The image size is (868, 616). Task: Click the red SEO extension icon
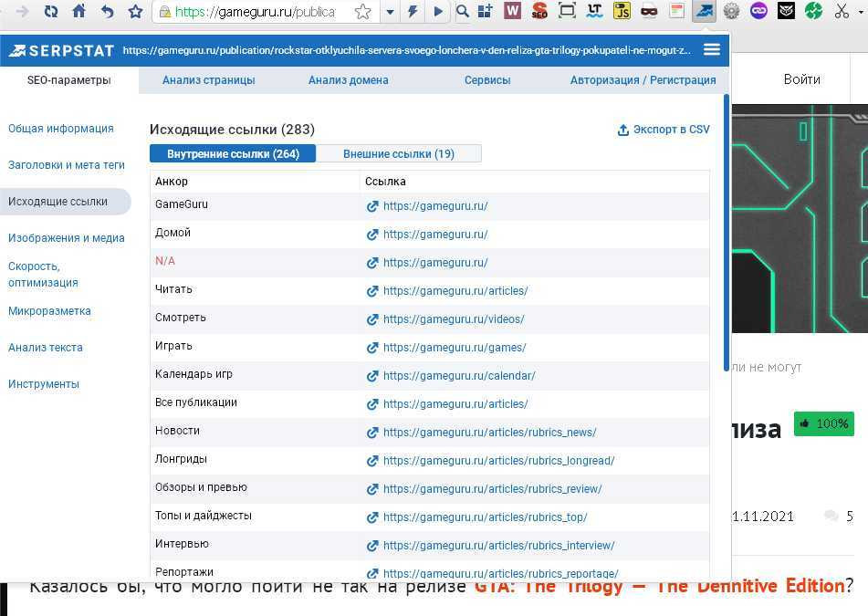pyautogui.click(x=539, y=11)
